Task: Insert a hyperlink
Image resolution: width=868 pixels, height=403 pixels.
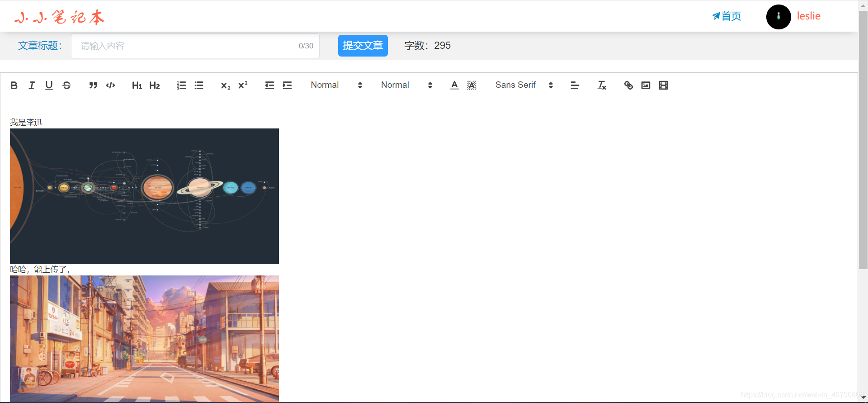Action: click(628, 85)
